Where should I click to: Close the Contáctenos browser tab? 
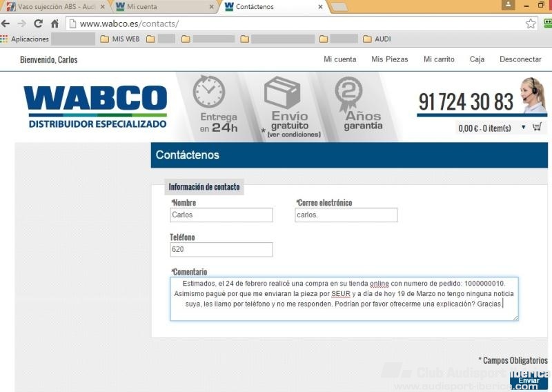[x=320, y=7]
